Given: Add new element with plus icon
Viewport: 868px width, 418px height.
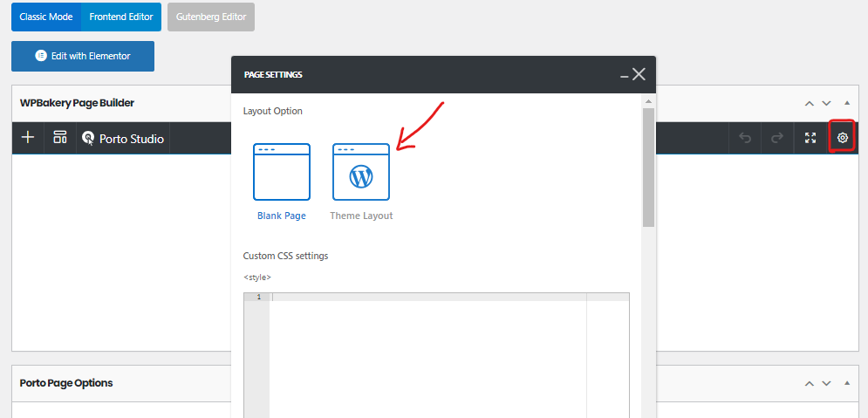Looking at the screenshot, I should tap(28, 138).
